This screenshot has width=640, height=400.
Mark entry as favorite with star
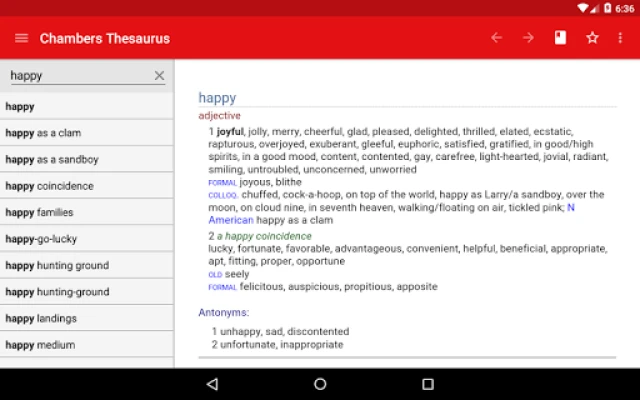[592, 38]
